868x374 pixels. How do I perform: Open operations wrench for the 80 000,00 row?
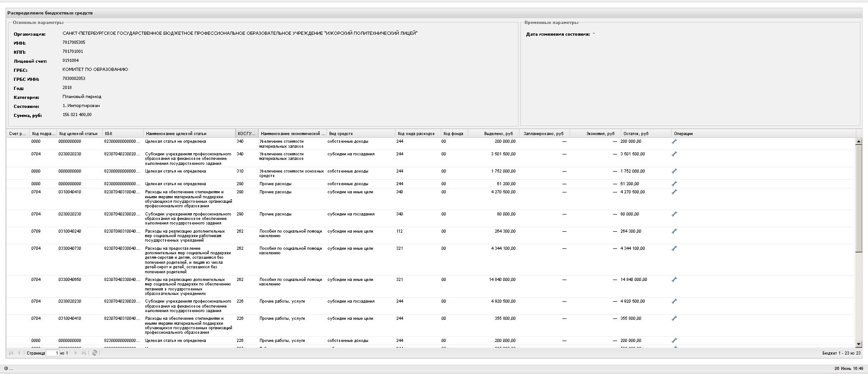[674, 214]
